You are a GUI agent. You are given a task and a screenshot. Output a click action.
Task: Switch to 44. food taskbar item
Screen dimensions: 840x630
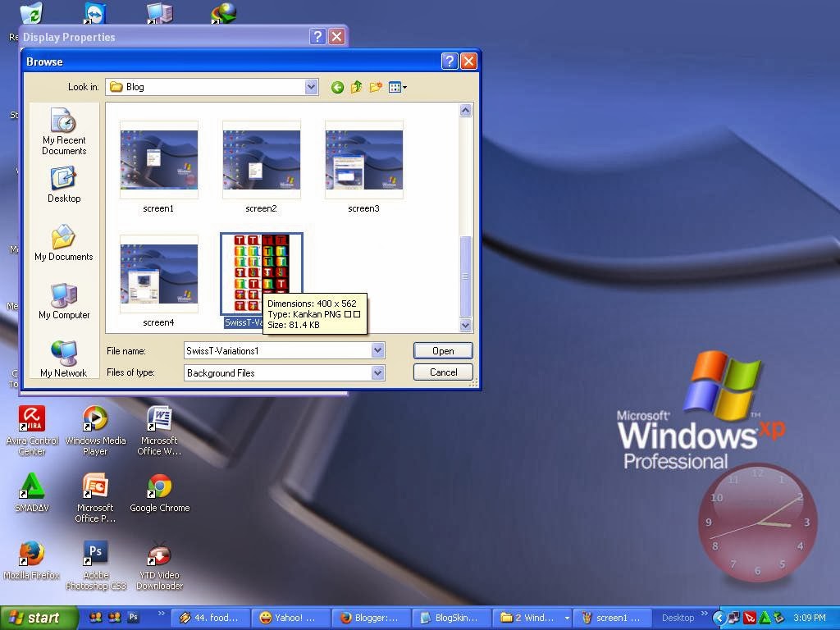(211, 618)
